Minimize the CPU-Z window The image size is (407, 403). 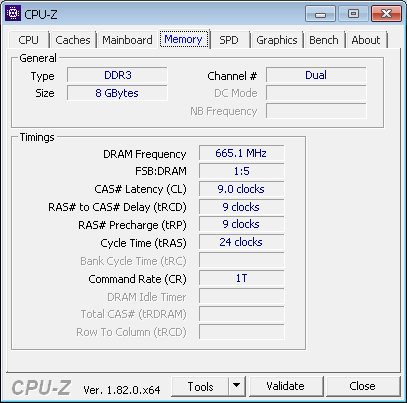point(320,14)
